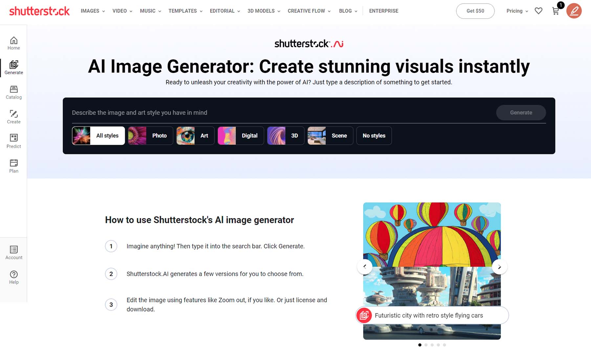591x364 pixels.
Task: Select the fifth carousel dot
Action: tap(445, 345)
